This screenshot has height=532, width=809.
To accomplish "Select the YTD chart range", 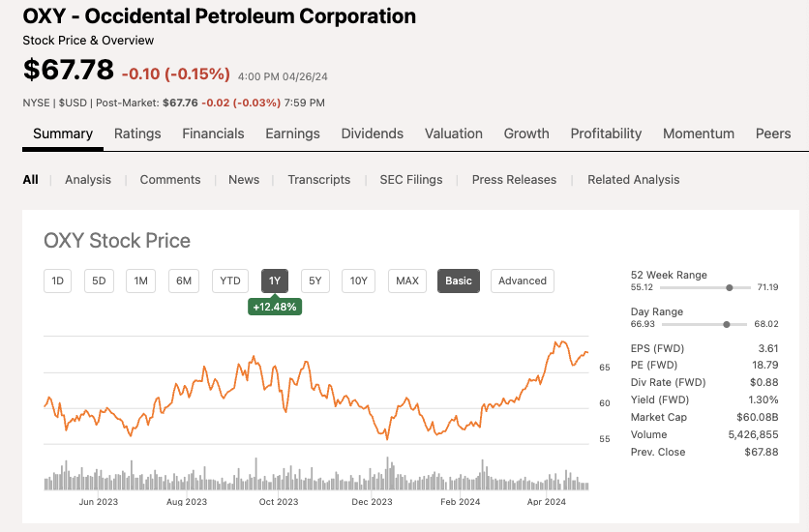I will (x=230, y=281).
